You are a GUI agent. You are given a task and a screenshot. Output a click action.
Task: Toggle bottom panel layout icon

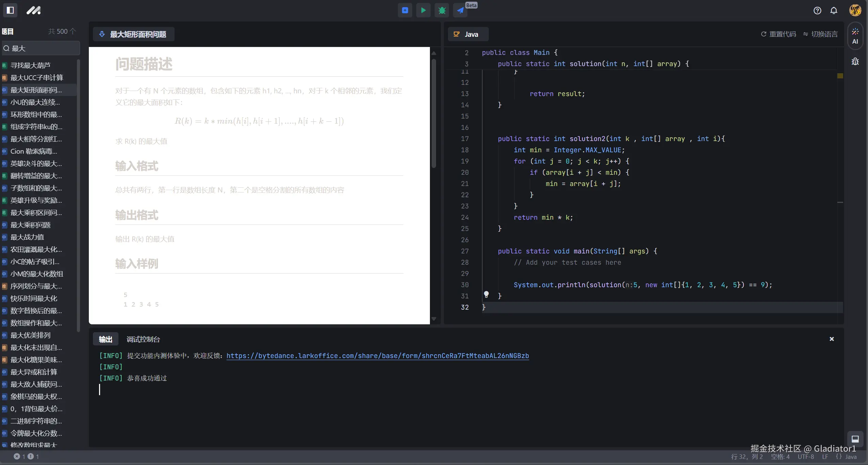[855, 439]
